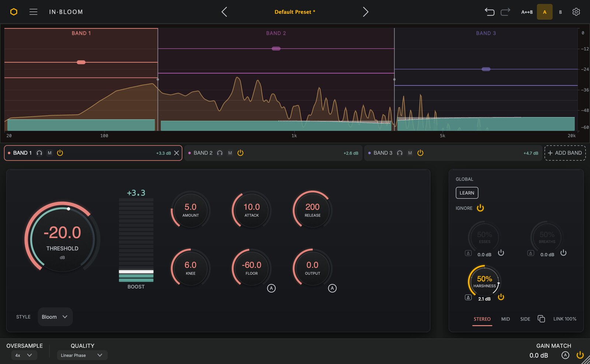Click LINK 100% control
Screen dimensions: 590x364
(565, 319)
